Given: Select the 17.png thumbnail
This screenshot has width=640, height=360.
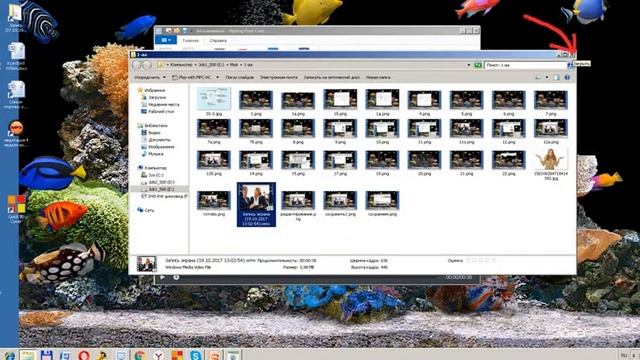Looking at the screenshot, I should tap(340, 160).
